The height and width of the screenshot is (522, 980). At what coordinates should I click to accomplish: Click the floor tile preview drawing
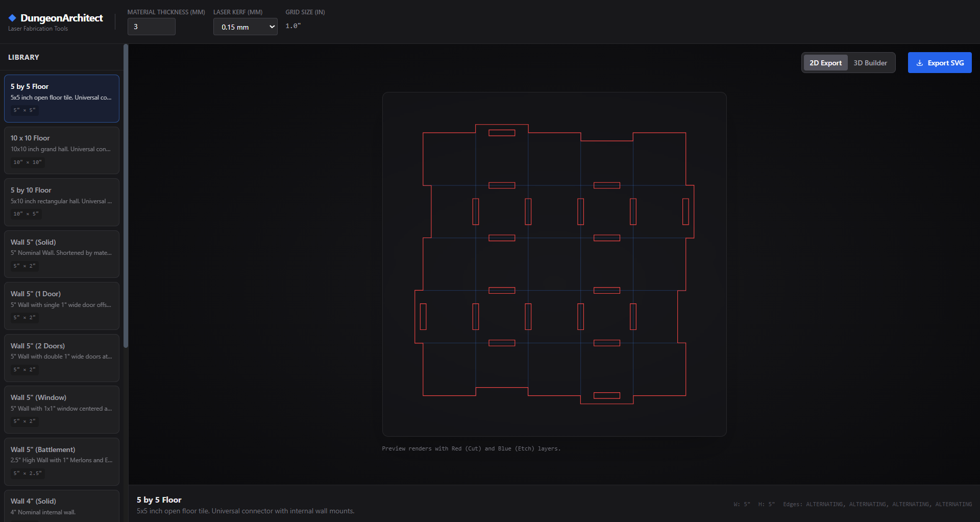554,264
